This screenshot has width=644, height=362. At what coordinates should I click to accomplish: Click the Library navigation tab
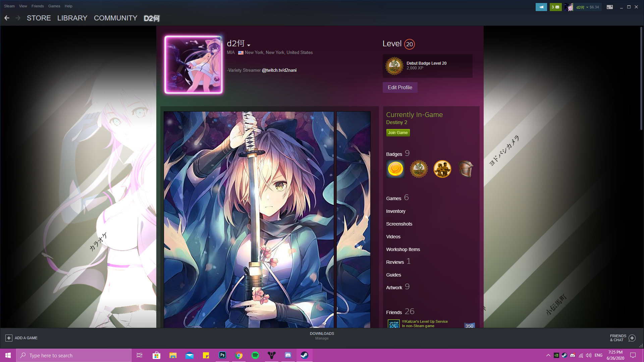click(72, 18)
